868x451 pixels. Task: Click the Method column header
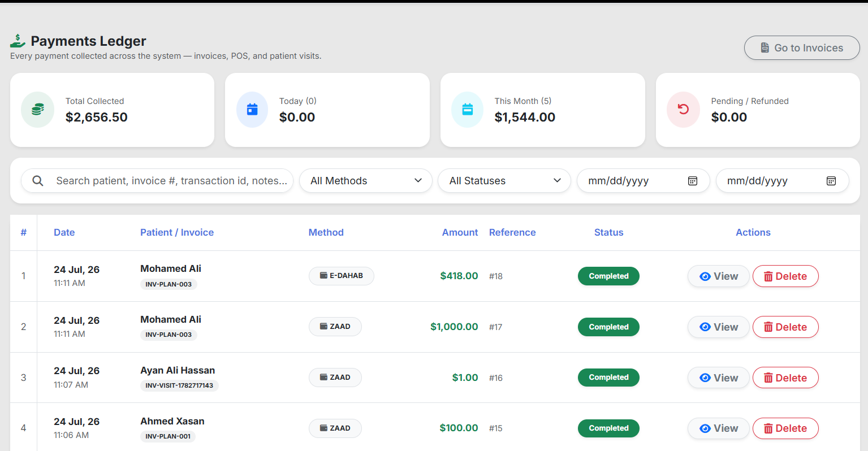point(326,232)
